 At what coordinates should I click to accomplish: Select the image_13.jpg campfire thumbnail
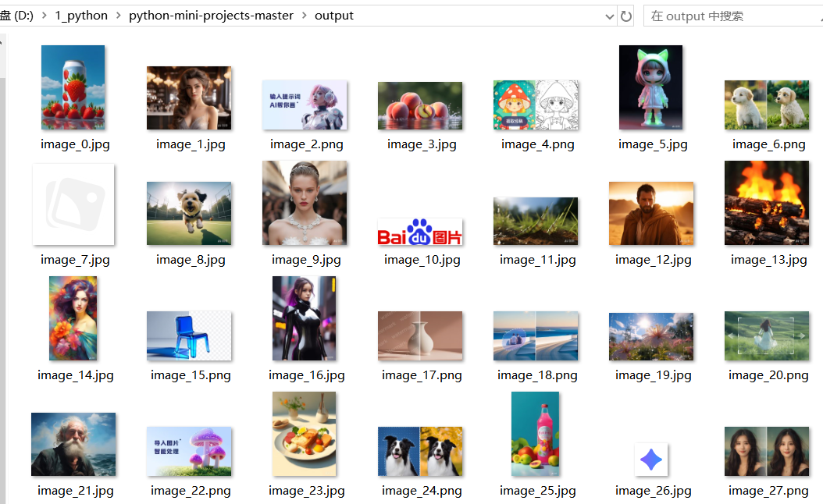[x=767, y=203]
